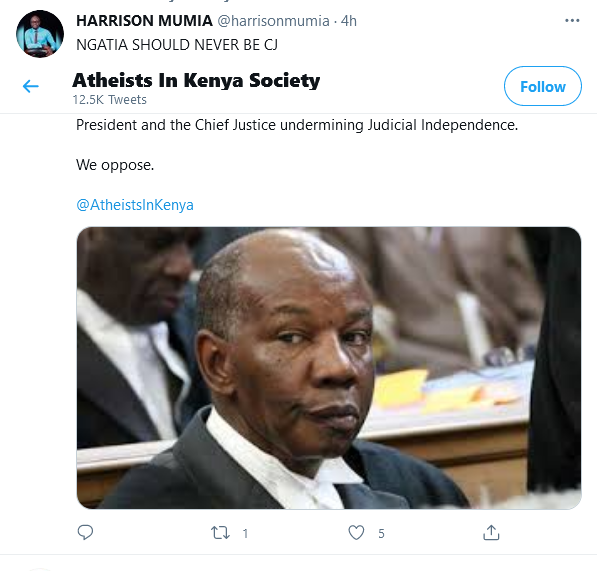Viewport: 597px width, 571px height.
Task: Click the 12.5K Tweets count
Action: coord(110,100)
